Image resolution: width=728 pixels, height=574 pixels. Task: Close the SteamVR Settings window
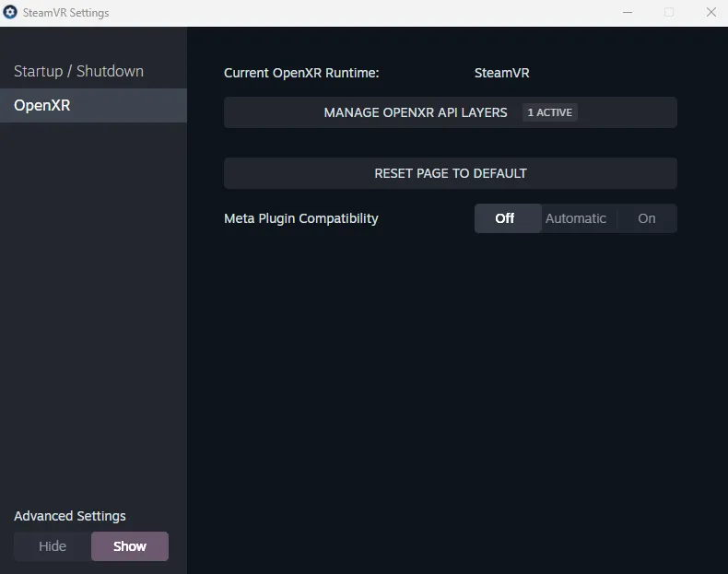point(710,13)
